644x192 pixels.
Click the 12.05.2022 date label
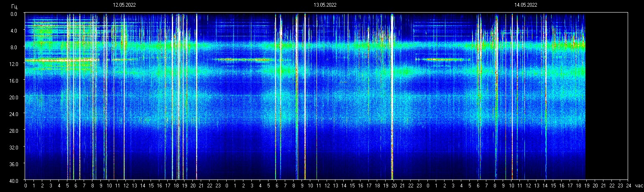[x=124, y=5]
